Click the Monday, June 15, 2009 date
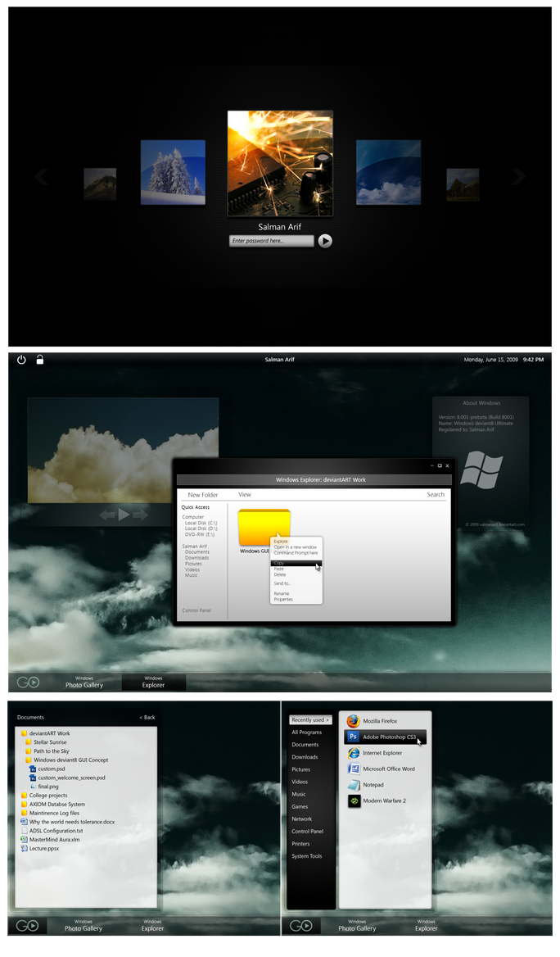The height and width of the screenshot is (957, 560). pos(491,360)
